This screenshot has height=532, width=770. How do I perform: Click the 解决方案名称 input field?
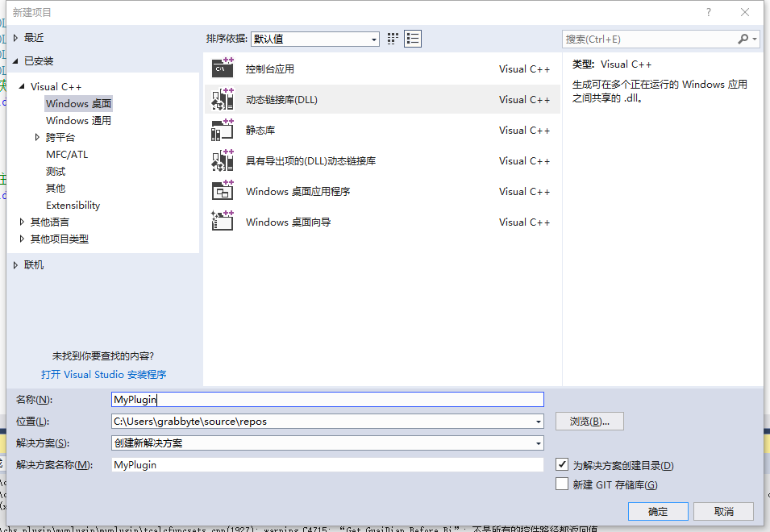[x=327, y=465]
